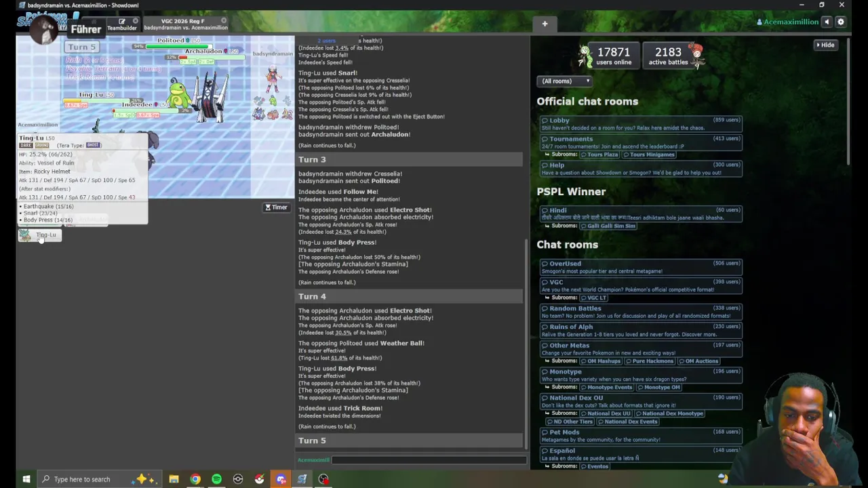Open a new room with the plus button
The width and height of the screenshot is (868, 488).
click(x=545, y=24)
